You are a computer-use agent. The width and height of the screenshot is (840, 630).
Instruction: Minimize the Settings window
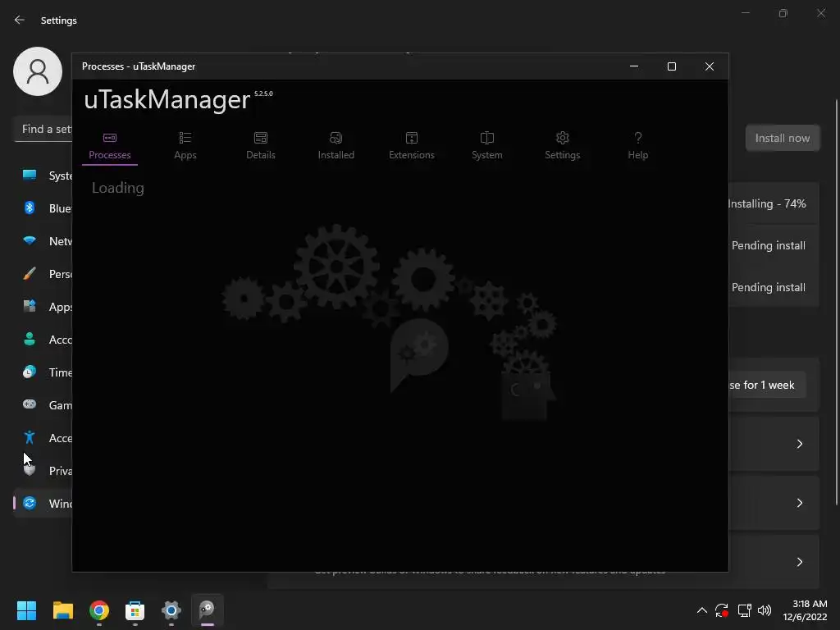click(745, 13)
